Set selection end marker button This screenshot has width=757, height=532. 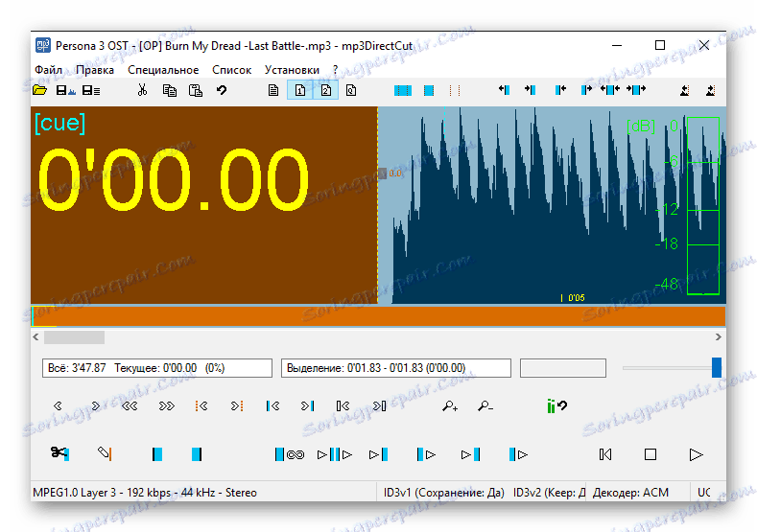196,454
